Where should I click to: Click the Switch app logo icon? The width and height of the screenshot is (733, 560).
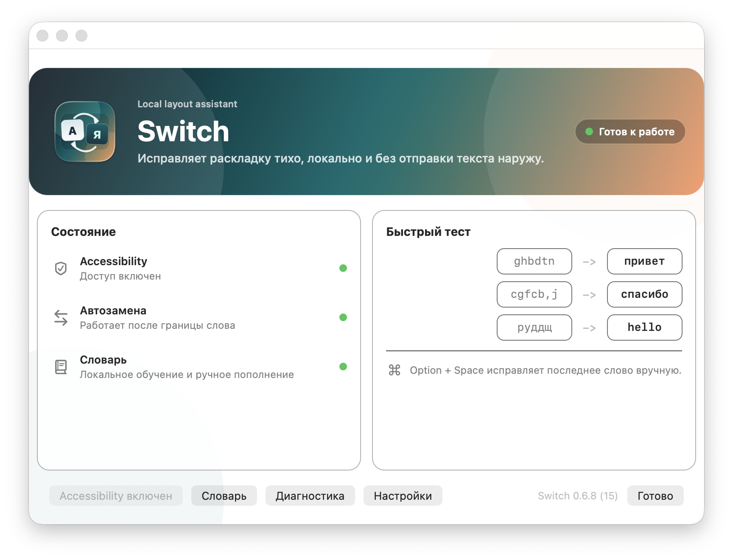85,132
